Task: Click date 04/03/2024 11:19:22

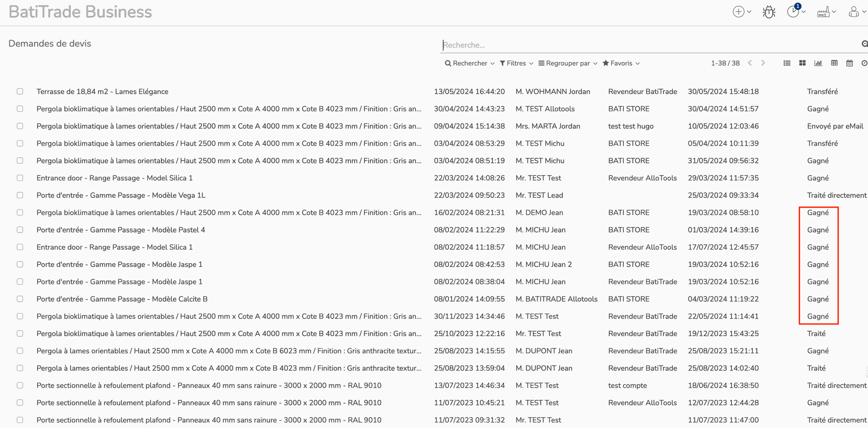Action: pos(723,299)
